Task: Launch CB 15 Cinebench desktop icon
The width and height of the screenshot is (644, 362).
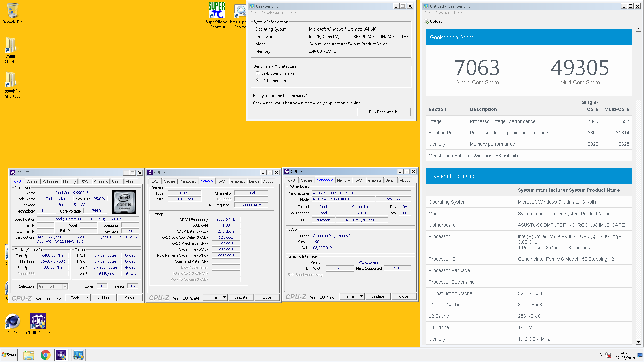Action: tap(13, 321)
